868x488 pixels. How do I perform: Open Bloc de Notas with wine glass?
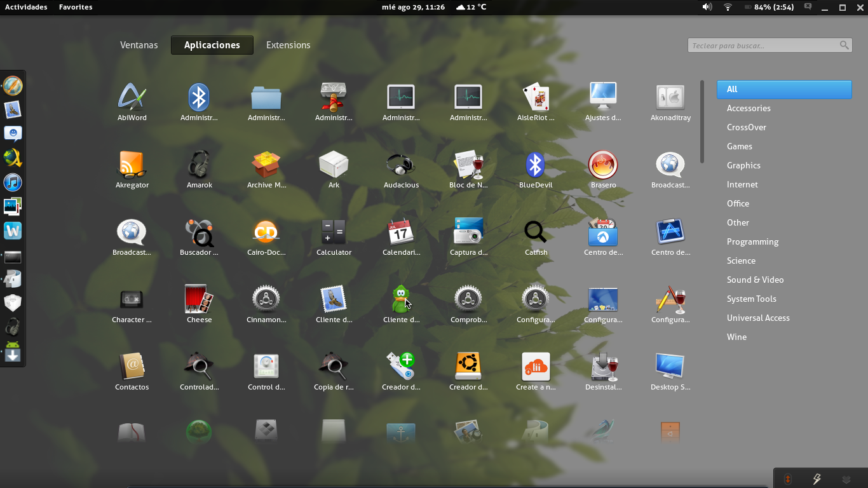tap(468, 169)
